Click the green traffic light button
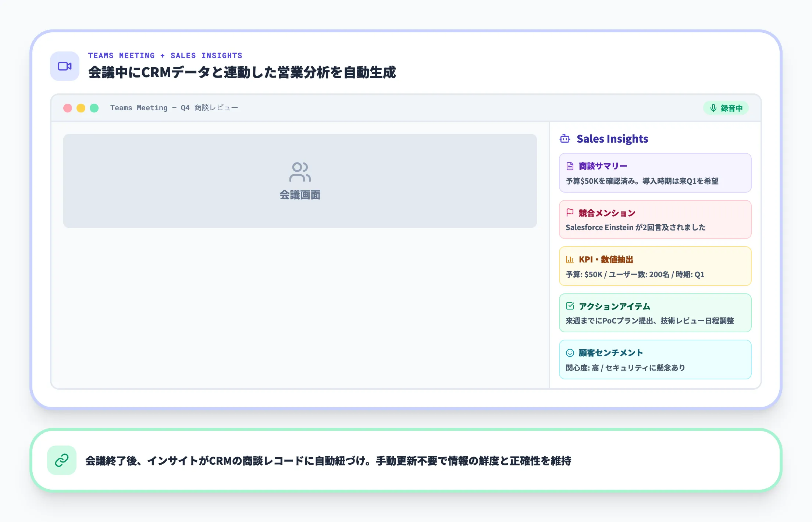The height and width of the screenshot is (522, 812). coord(95,108)
